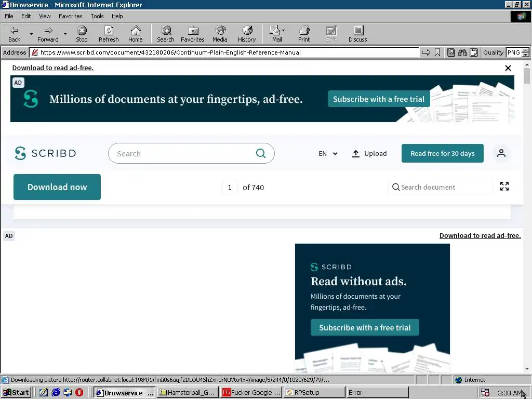Screen dimensions: 532x399
Task: Launch Internet Explorer from quick launch
Action: 56,393
